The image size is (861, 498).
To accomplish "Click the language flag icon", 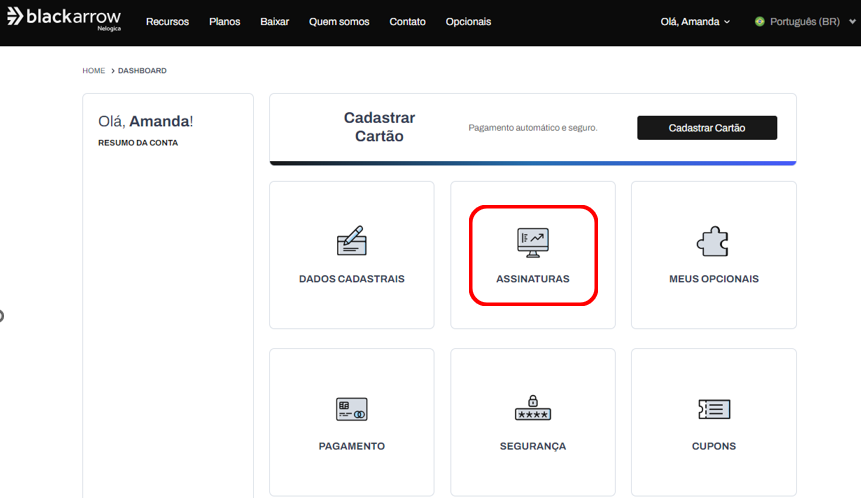I will (760, 22).
